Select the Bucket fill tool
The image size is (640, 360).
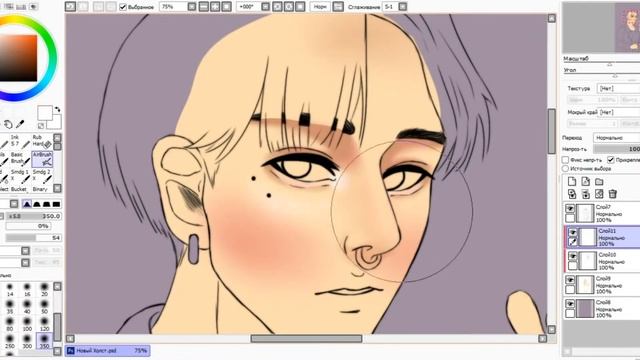[19, 189]
